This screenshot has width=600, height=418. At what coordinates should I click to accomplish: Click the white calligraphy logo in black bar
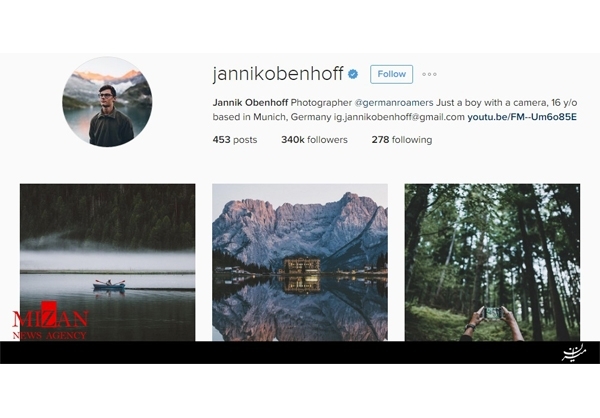[574, 353]
